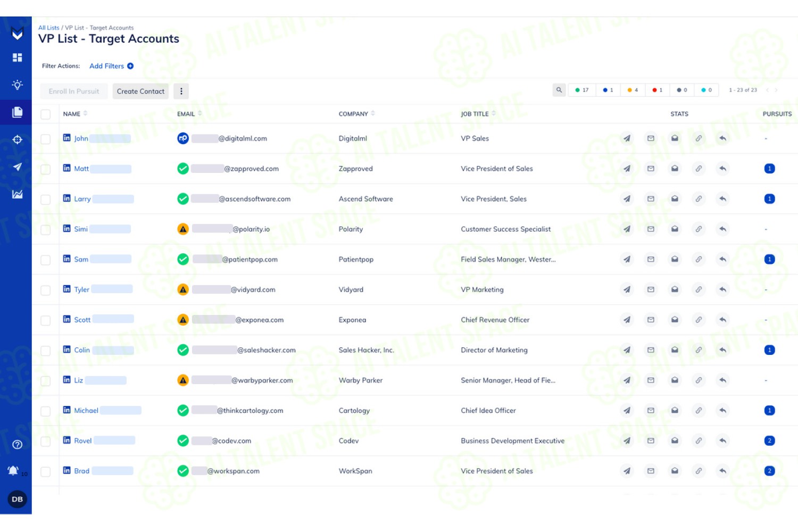Check the checkbox for Larry row
Screen dimensions: 798x532
(46, 199)
